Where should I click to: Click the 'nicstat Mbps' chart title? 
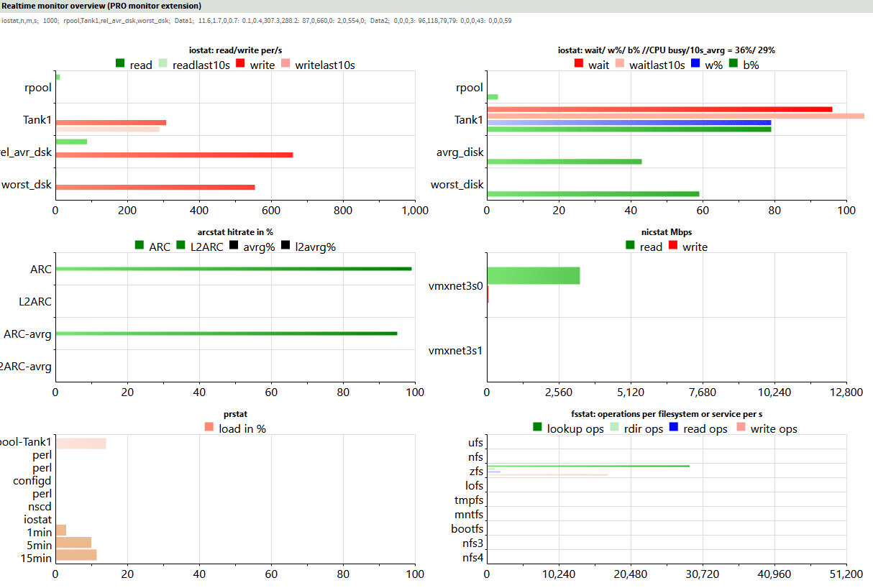coord(667,232)
